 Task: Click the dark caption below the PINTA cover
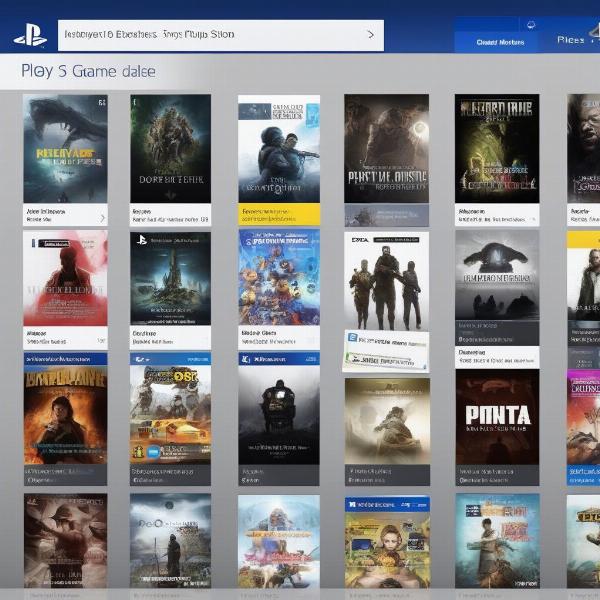pyautogui.click(x=497, y=475)
